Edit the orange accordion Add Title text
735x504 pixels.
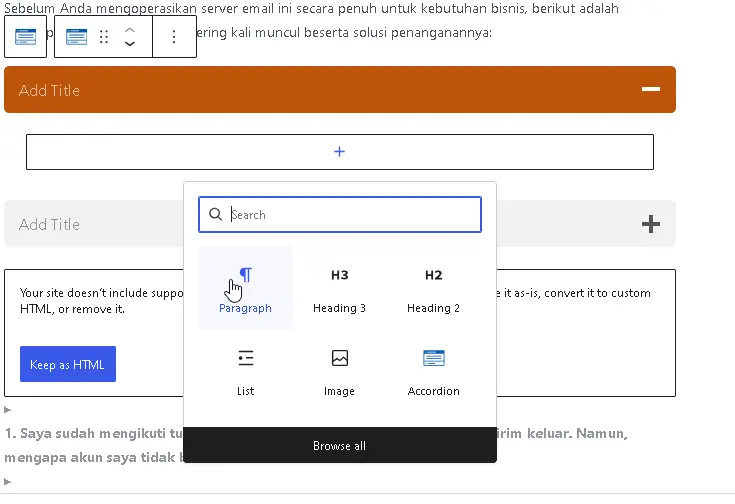(x=49, y=90)
